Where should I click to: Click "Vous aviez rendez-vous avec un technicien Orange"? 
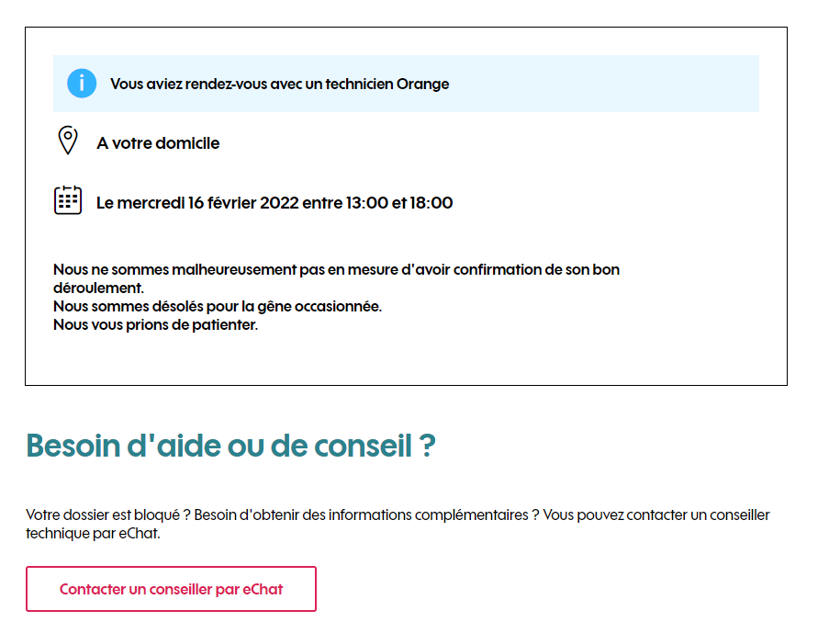[x=279, y=84]
